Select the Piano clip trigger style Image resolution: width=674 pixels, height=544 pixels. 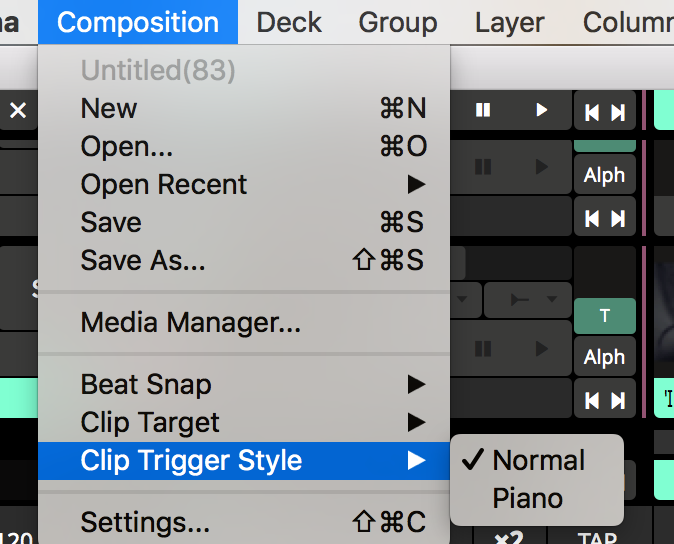(x=527, y=498)
